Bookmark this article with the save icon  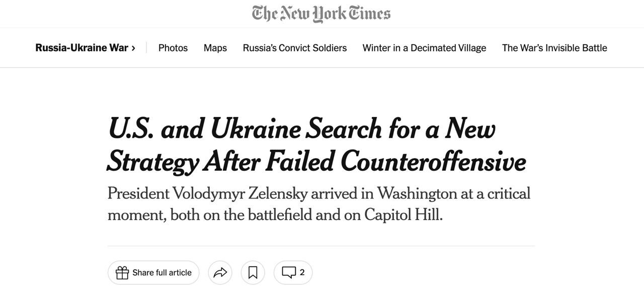point(253,272)
